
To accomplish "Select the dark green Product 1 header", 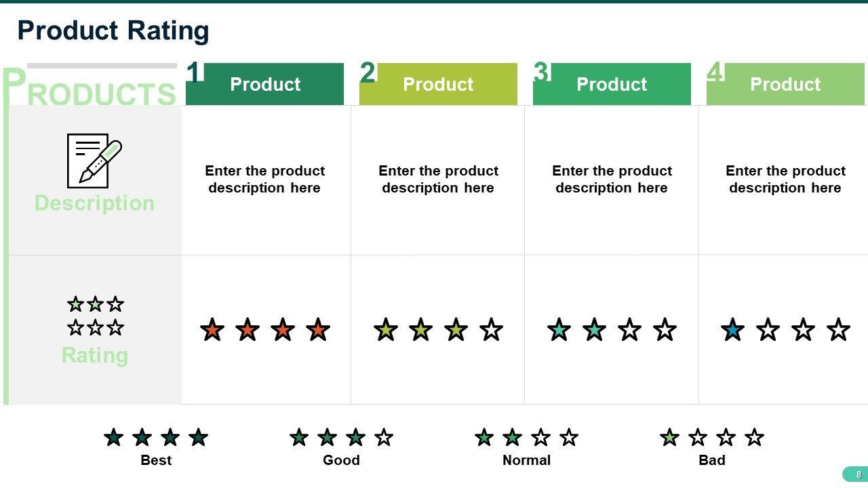I will pyautogui.click(x=265, y=84).
